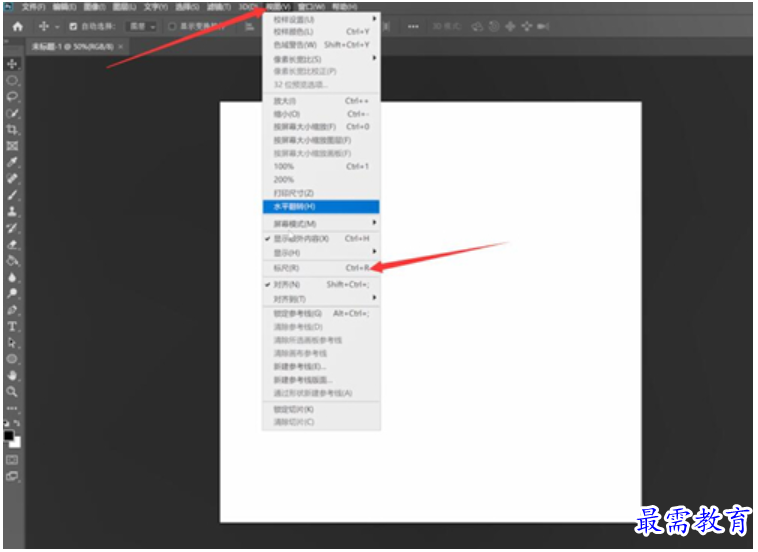Select the Blur tool
This screenshot has height=552, width=758.
pos(12,277)
